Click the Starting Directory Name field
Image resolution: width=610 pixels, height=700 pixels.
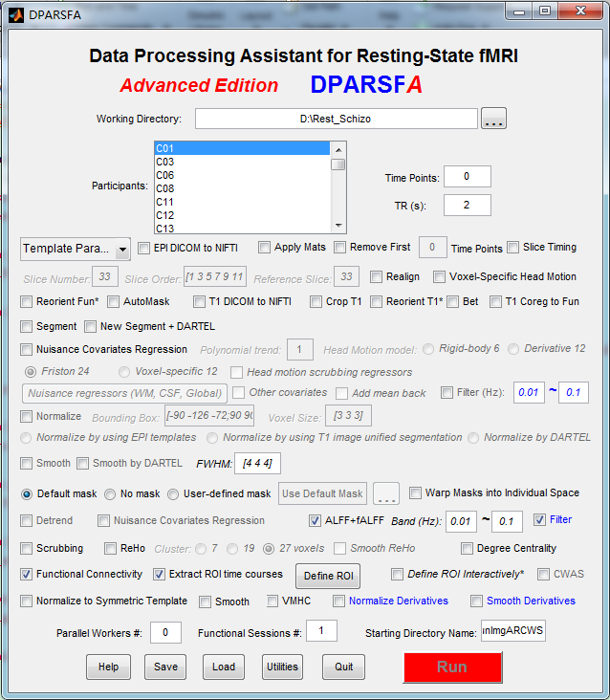tap(513, 631)
